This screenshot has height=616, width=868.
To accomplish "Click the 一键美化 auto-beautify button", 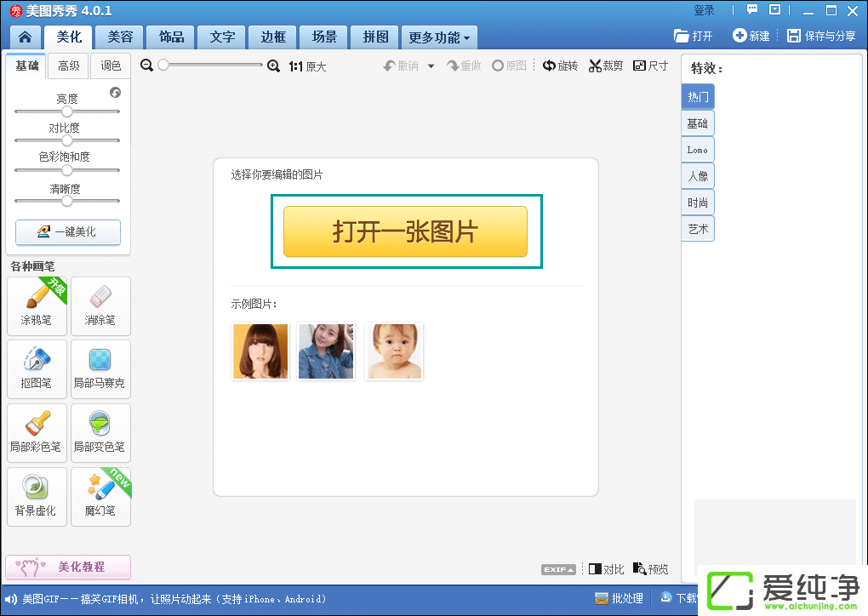I will (x=68, y=231).
